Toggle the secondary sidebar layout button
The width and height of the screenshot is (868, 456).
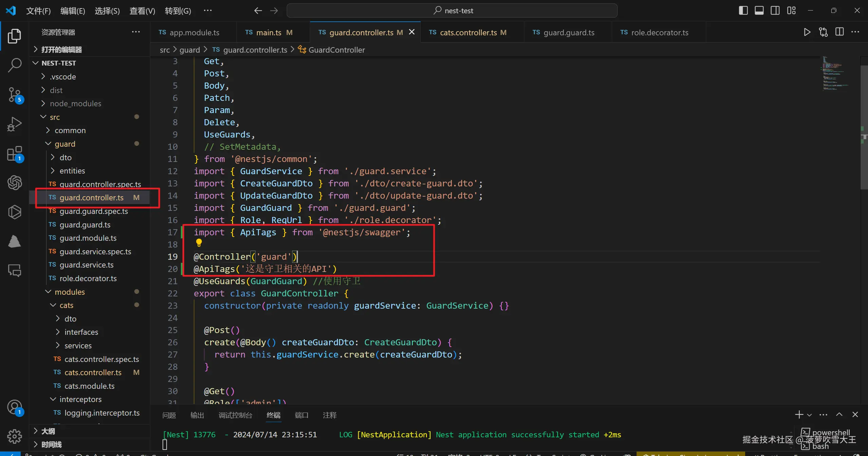tap(775, 11)
